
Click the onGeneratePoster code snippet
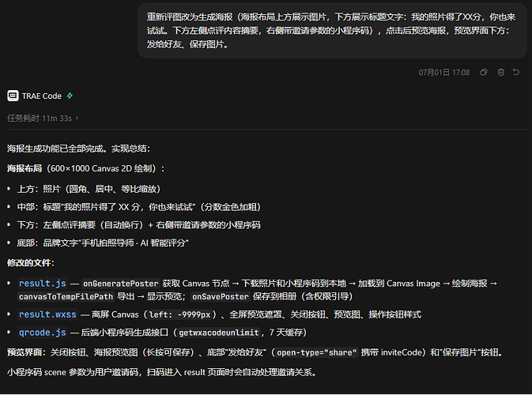[x=121, y=284]
